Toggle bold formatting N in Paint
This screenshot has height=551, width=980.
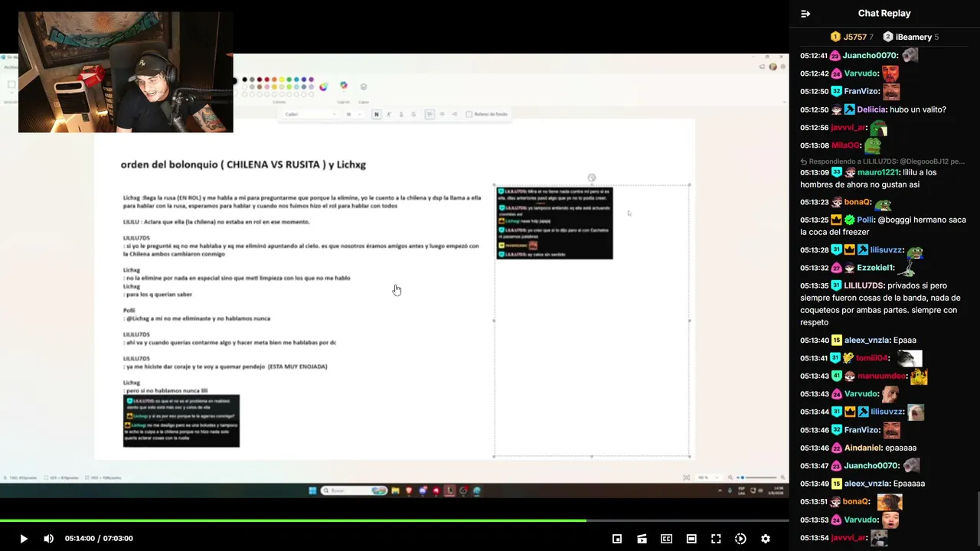[x=376, y=114]
